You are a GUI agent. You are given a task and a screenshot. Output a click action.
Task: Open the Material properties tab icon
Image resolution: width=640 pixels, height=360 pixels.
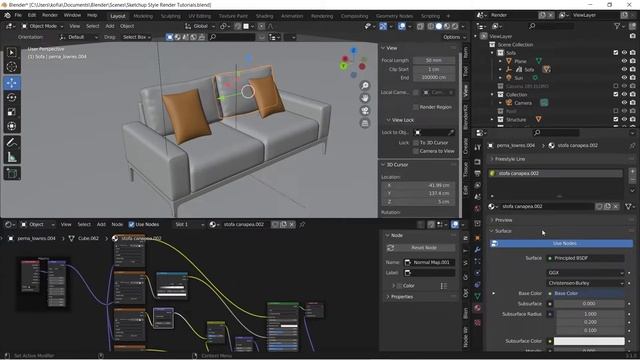point(478,308)
